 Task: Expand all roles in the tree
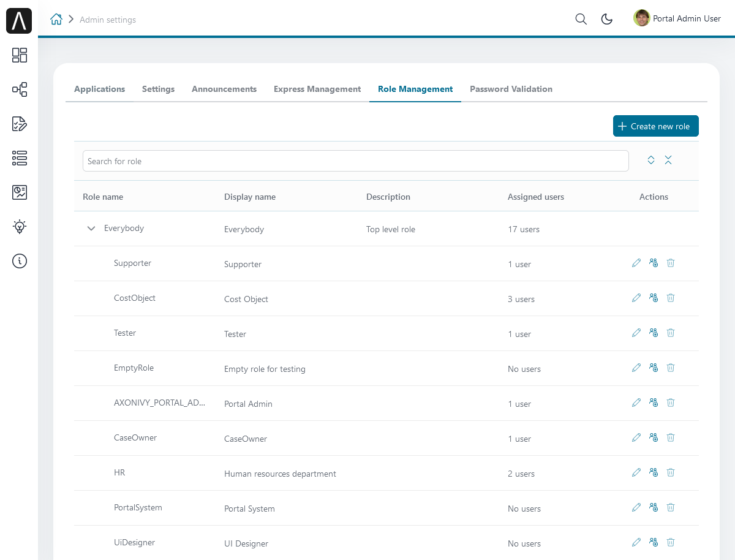click(651, 160)
